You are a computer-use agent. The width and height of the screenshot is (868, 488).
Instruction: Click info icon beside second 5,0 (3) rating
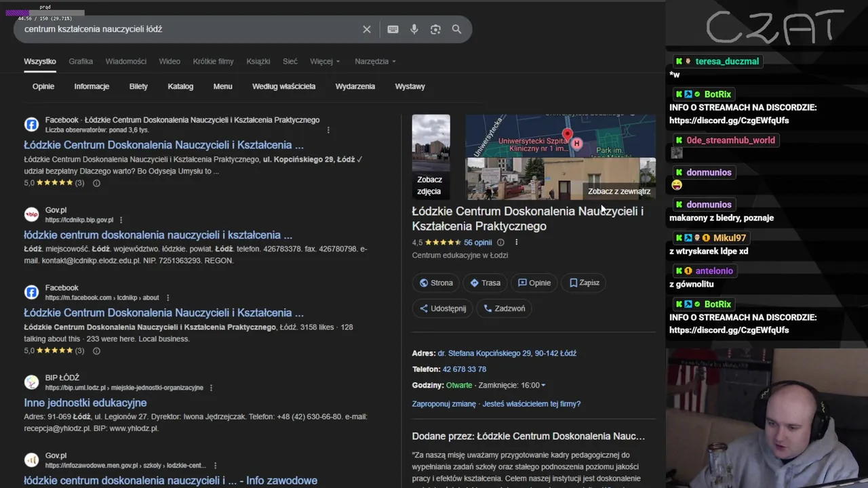point(96,350)
